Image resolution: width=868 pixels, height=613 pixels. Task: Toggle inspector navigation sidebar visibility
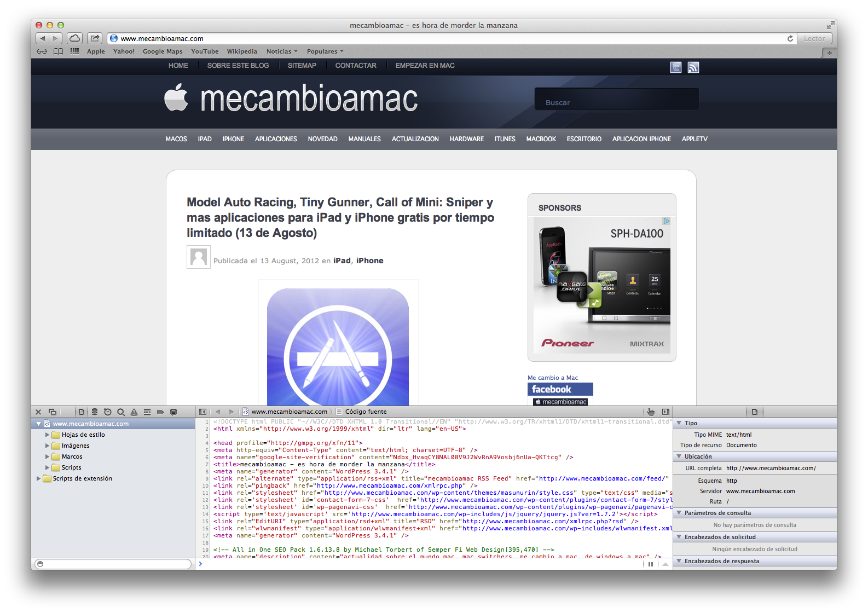point(203,412)
